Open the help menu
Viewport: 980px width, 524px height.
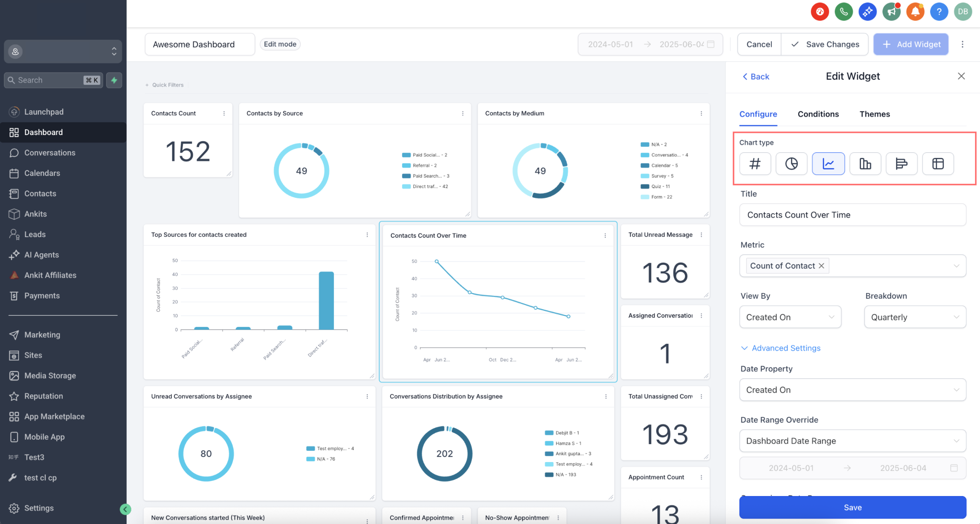coord(939,11)
